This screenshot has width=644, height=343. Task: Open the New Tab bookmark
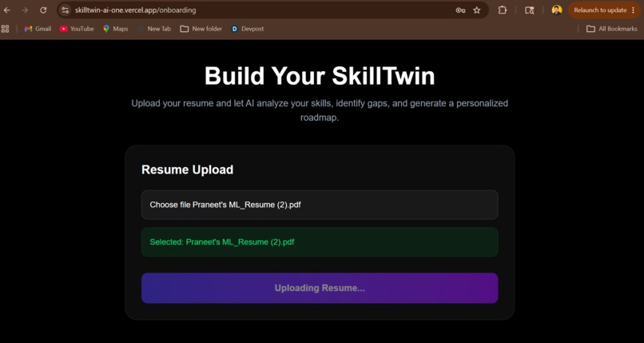pos(154,29)
